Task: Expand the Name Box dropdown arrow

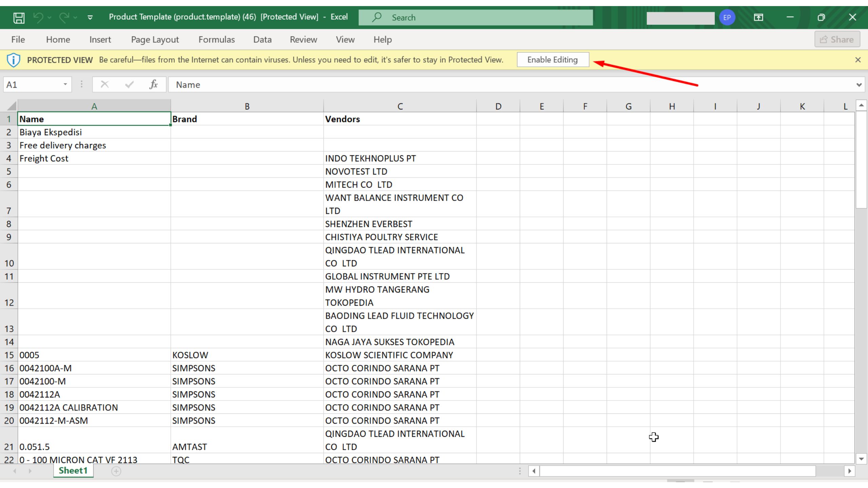Action: (65, 84)
